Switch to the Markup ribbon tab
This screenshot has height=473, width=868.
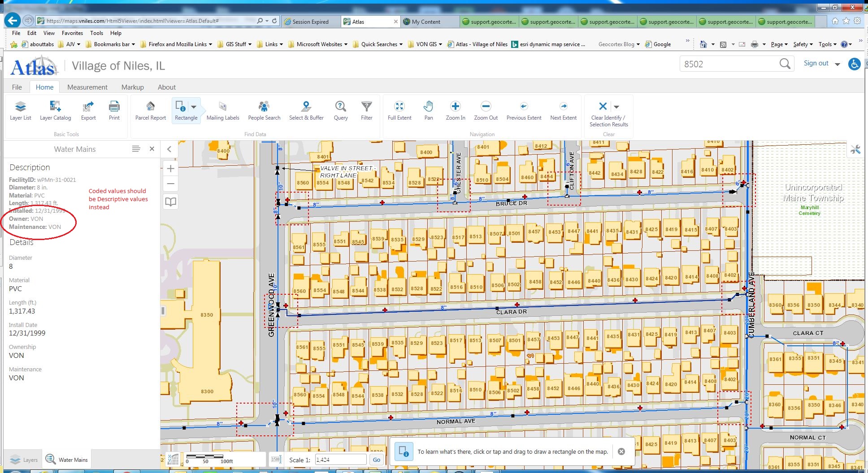click(133, 87)
